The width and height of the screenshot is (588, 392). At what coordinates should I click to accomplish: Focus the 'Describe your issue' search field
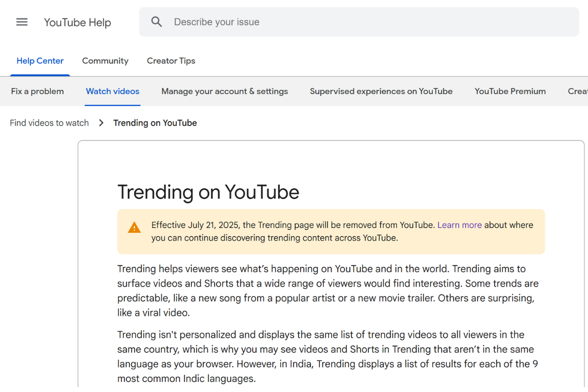tap(359, 22)
